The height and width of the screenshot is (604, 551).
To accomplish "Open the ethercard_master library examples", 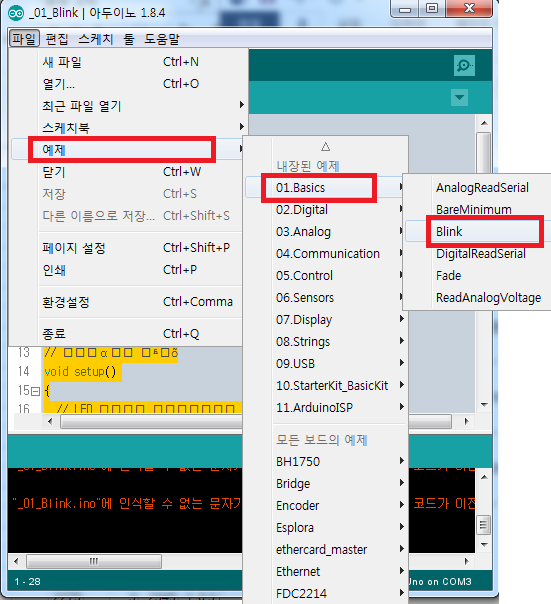I will [x=326, y=549].
